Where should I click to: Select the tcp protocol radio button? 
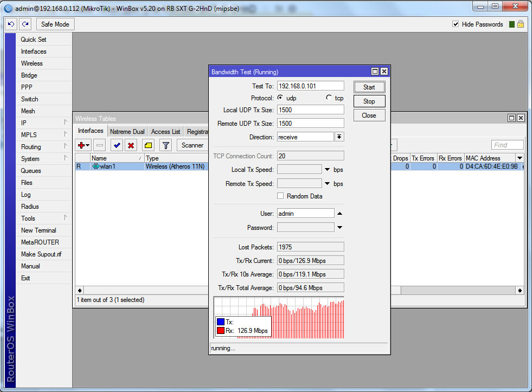pyautogui.click(x=329, y=98)
